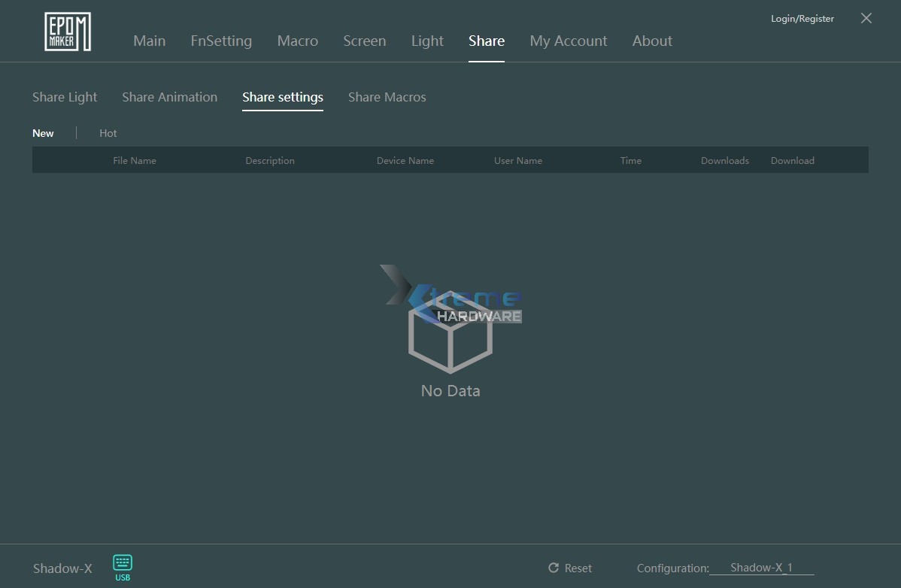Go to the Macro tab

click(x=297, y=41)
